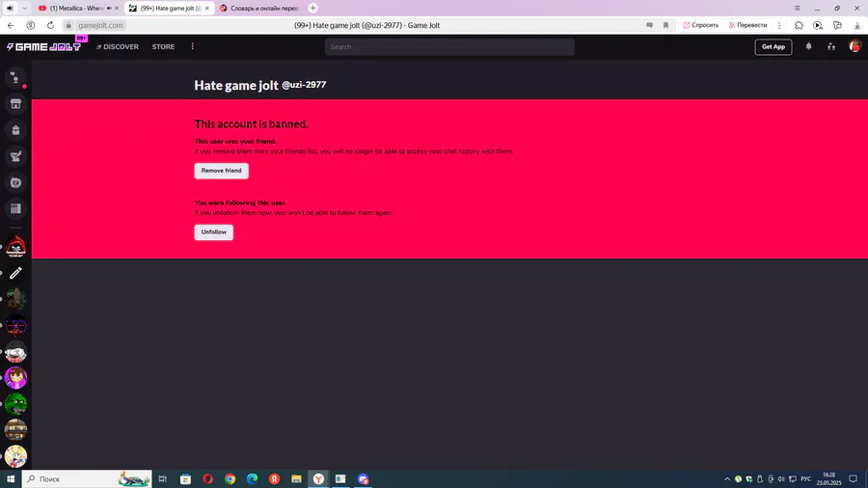Open the quests icon in the sidebar
Viewport: 868px width, 488px height.
click(x=15, y=156)
